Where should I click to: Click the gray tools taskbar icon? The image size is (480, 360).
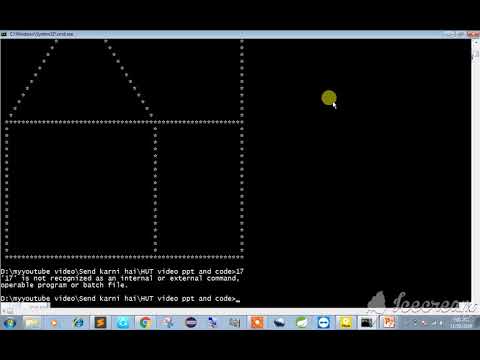click(235, 323)
